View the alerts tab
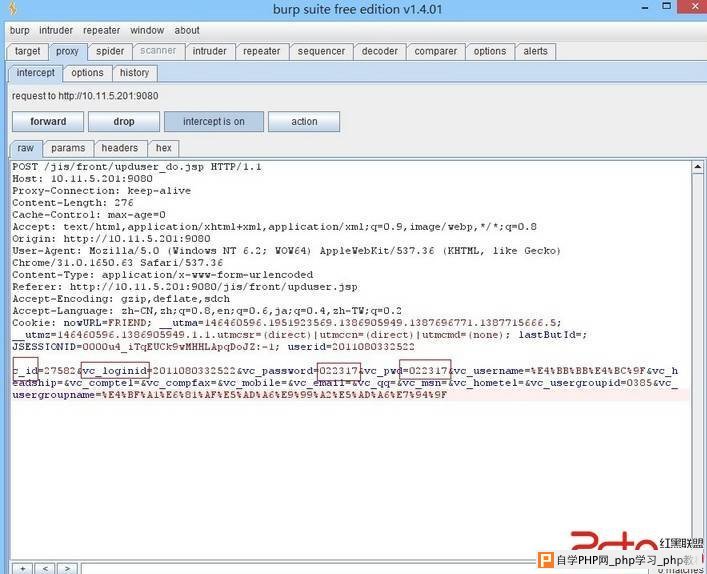Screen dimensions: 707x574 pos(535,51)
